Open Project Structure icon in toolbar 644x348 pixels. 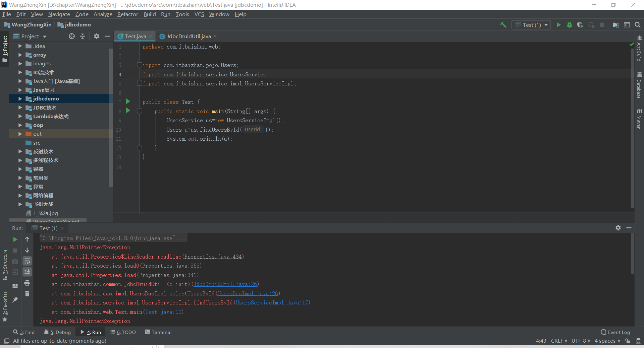tap(616, 25)
